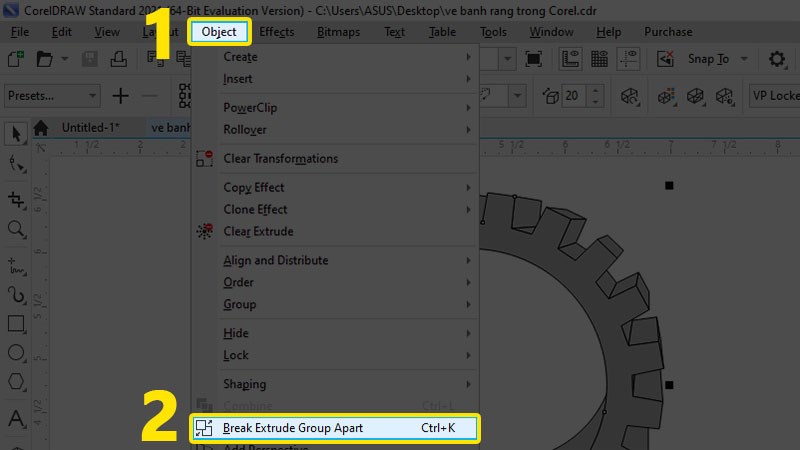Select the Shape tool
The height and width of the screenshot is (450, 800).
pyautogui.click(x=16, y=164)
